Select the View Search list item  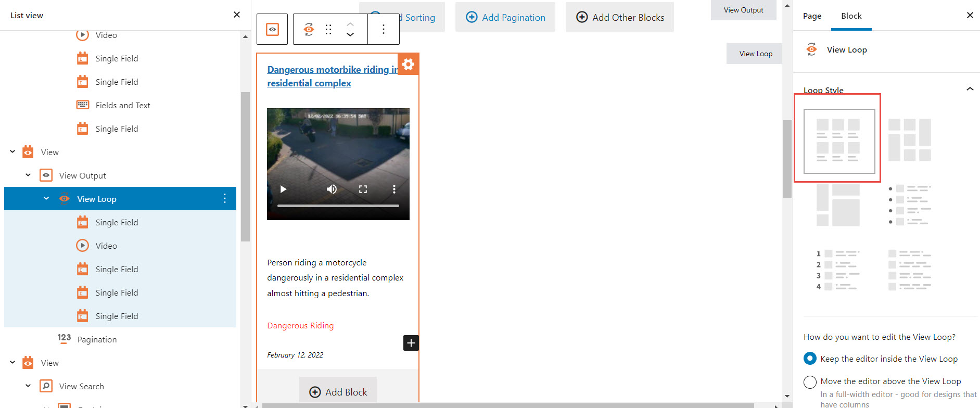click(120, 386)
